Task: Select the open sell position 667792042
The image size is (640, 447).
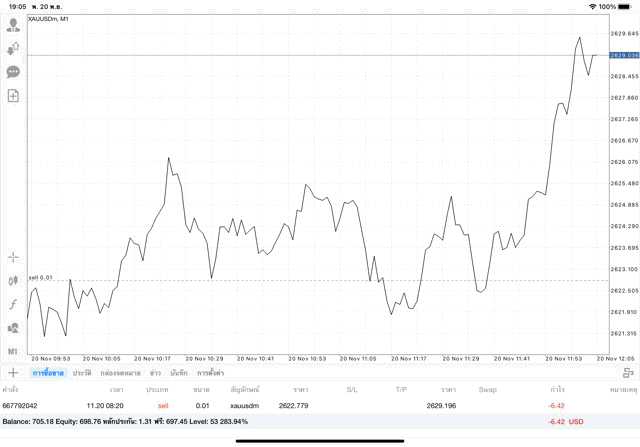Action: (300, 405)
